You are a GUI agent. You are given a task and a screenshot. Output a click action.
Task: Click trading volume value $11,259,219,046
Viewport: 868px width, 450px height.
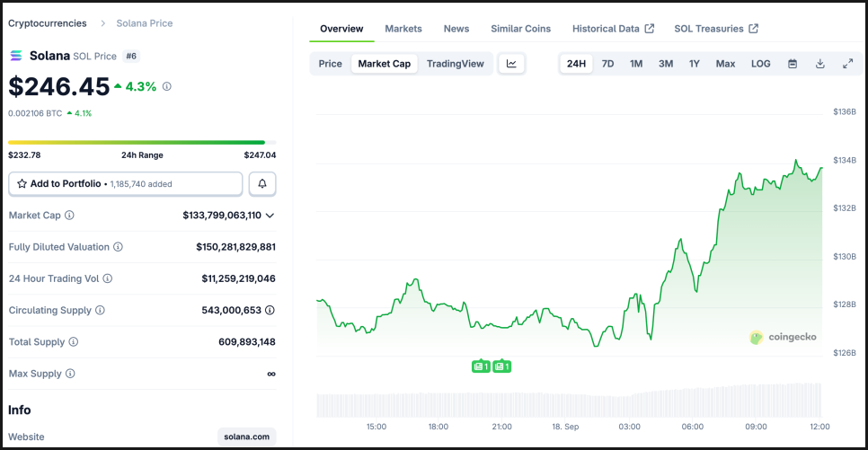point(239,278)
